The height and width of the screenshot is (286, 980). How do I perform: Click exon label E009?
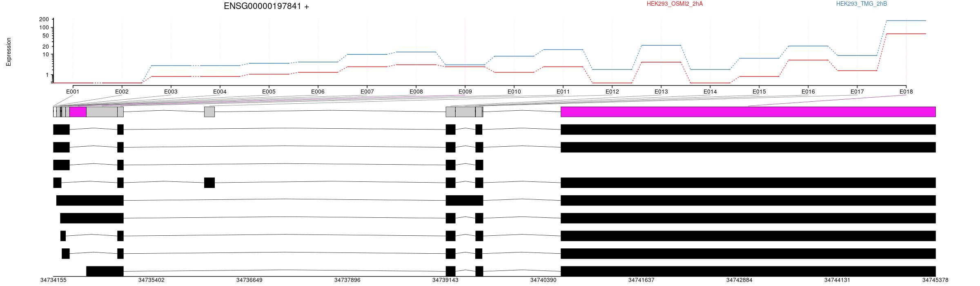[x=465, y=92]
